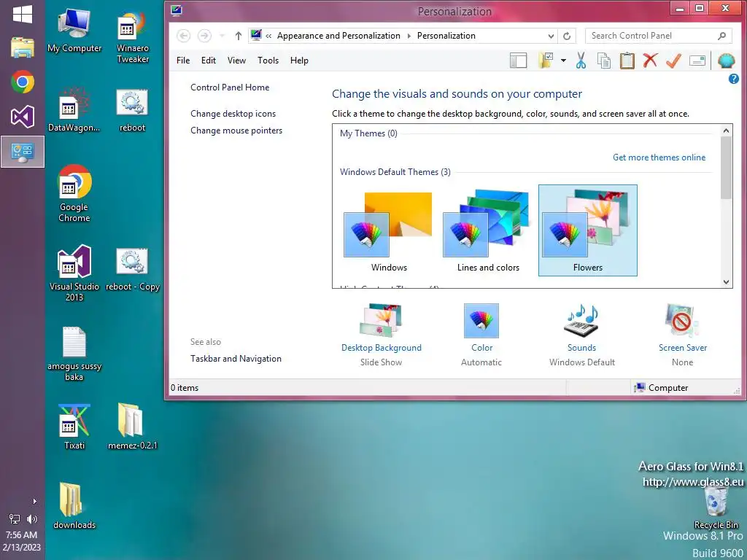
Task: Click the network tray icon
Action: [x=15, y=519]
